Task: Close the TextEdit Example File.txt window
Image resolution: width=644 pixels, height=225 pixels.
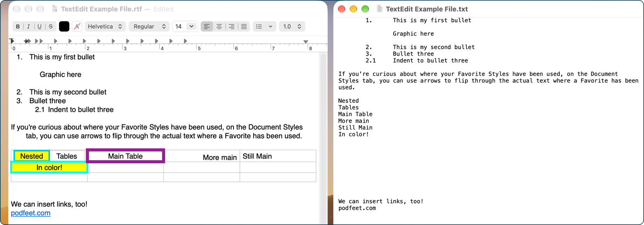Action: (342, 9)
